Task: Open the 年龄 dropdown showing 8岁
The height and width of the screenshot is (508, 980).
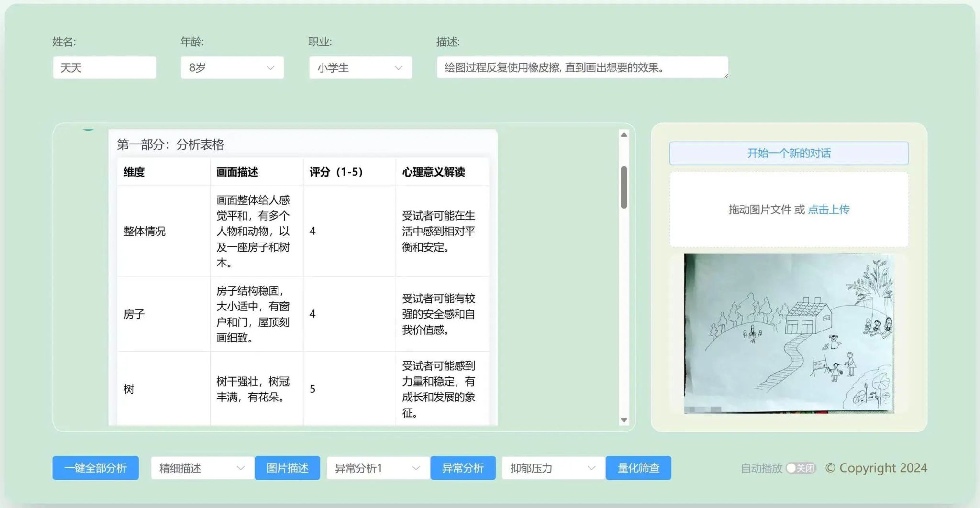Action: tap(232, 68)
